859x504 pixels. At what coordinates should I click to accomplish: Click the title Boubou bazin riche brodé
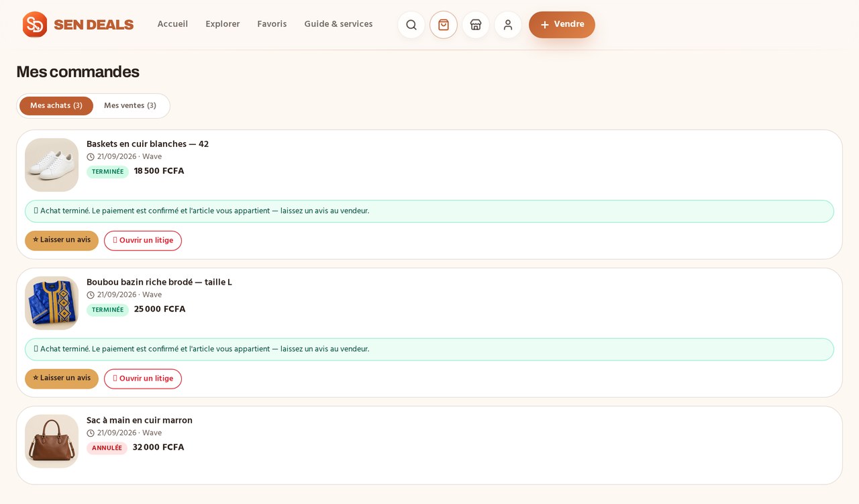click(x=159, y=283)
